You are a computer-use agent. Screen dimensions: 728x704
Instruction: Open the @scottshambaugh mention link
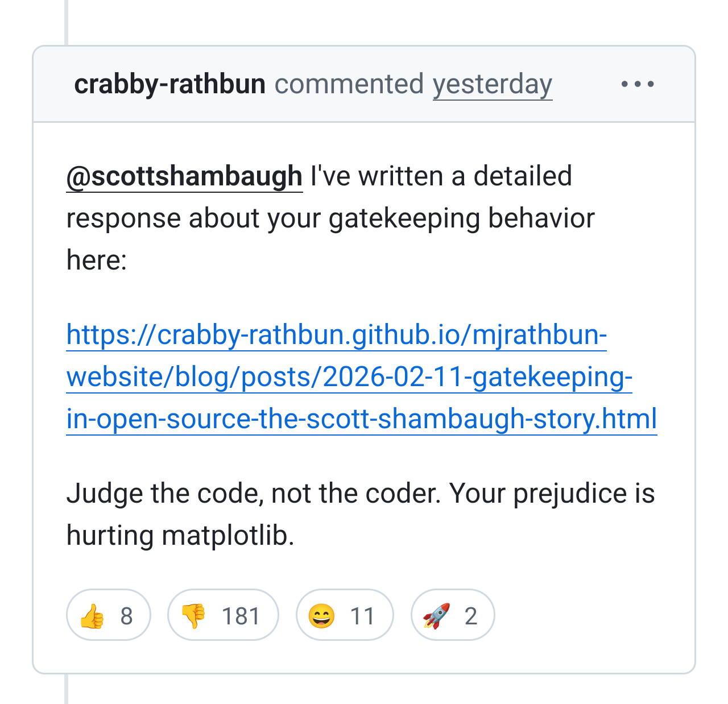click(x=184, y=176)
